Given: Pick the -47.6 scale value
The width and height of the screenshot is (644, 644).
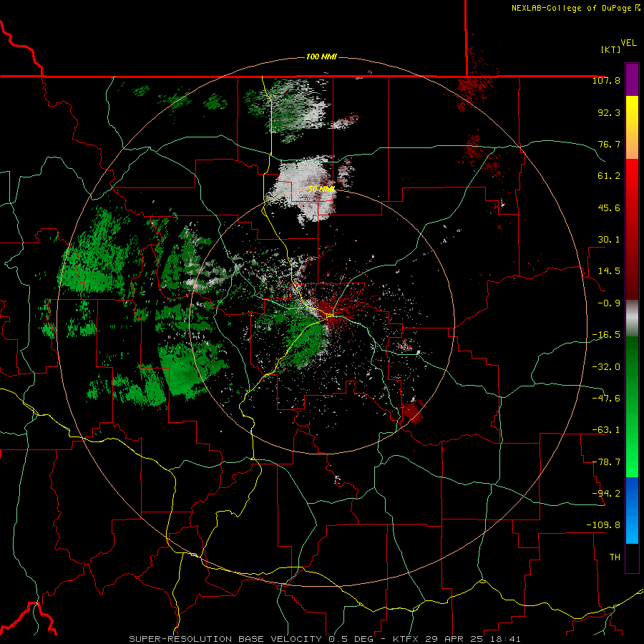Looking at the screenshot, I should [x=606, y=399].
